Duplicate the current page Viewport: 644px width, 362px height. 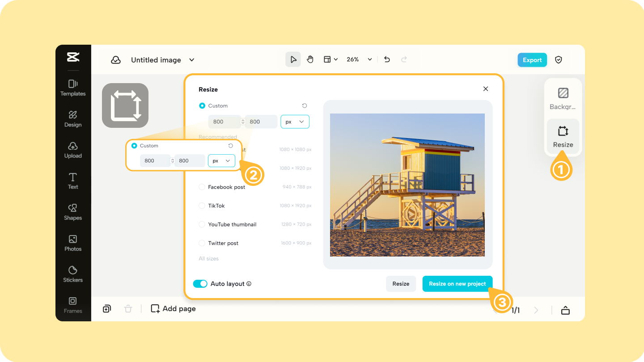point(107,309)
